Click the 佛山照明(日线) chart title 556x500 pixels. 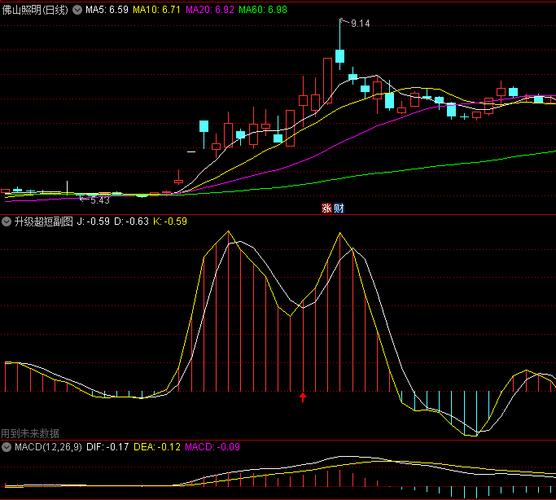coord(35,10)
